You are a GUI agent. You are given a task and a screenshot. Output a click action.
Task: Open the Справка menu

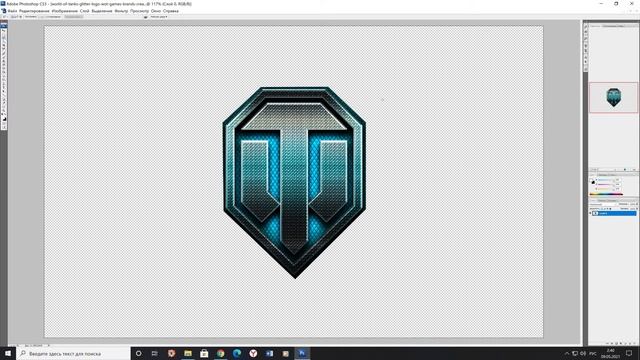pos(171,11)
